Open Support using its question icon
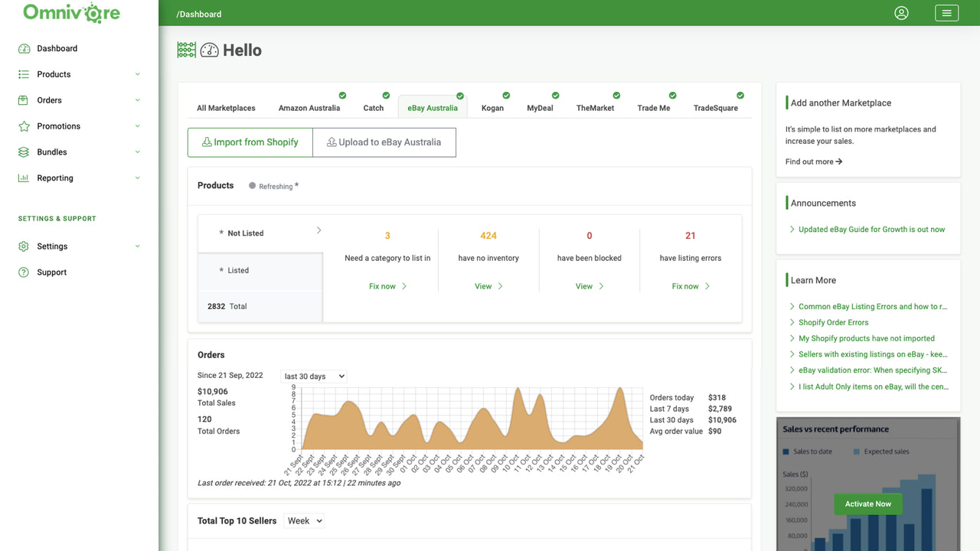The width and height of the screenshot is (980, 551). point(22,272)
